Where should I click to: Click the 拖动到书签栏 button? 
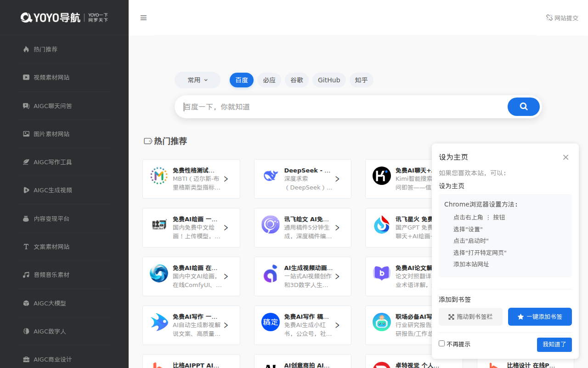[x=470, y=316]
